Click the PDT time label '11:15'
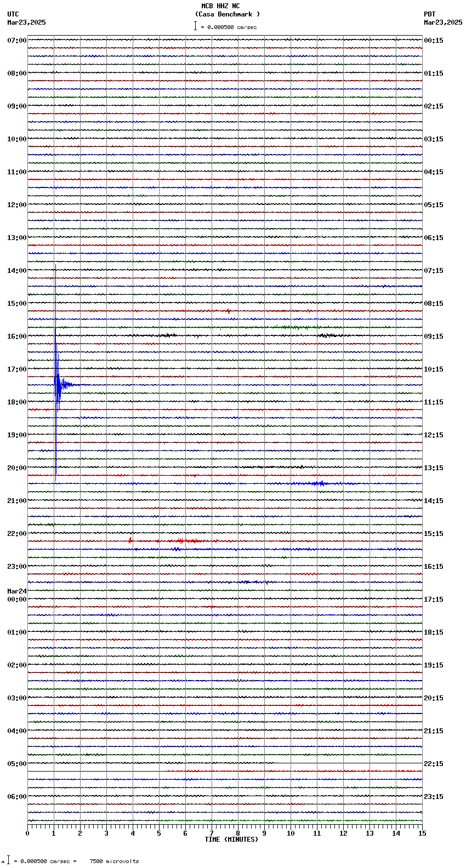This screenshot has height=868, width=466. click(x=434, y=402)
